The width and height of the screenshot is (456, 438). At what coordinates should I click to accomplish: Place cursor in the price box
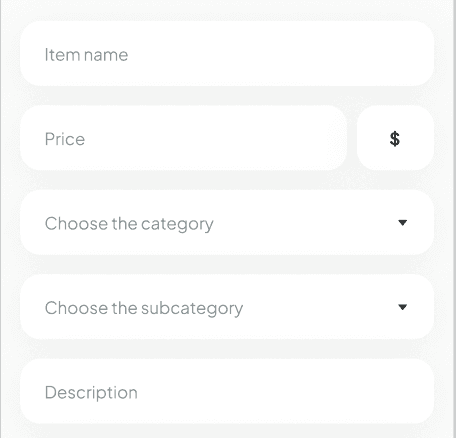coord(183,138)
